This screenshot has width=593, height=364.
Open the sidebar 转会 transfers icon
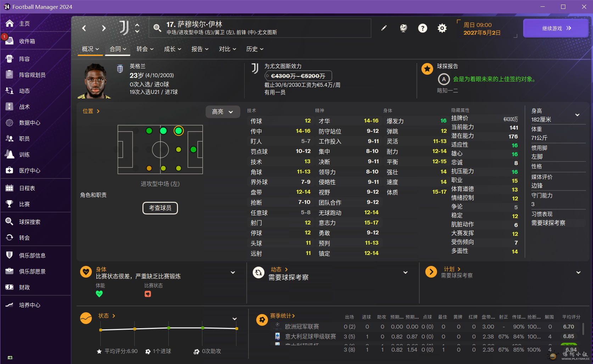click(10, 238)
